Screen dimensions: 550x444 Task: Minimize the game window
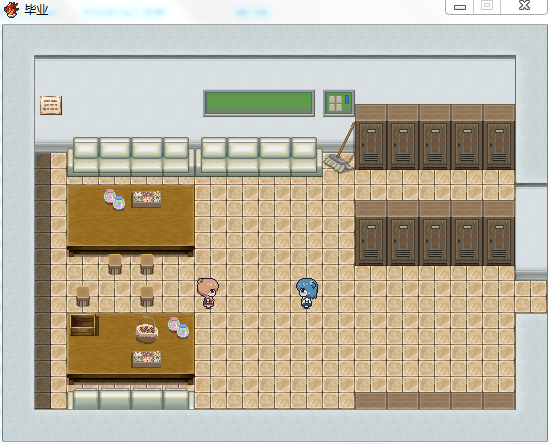(460, 7)
